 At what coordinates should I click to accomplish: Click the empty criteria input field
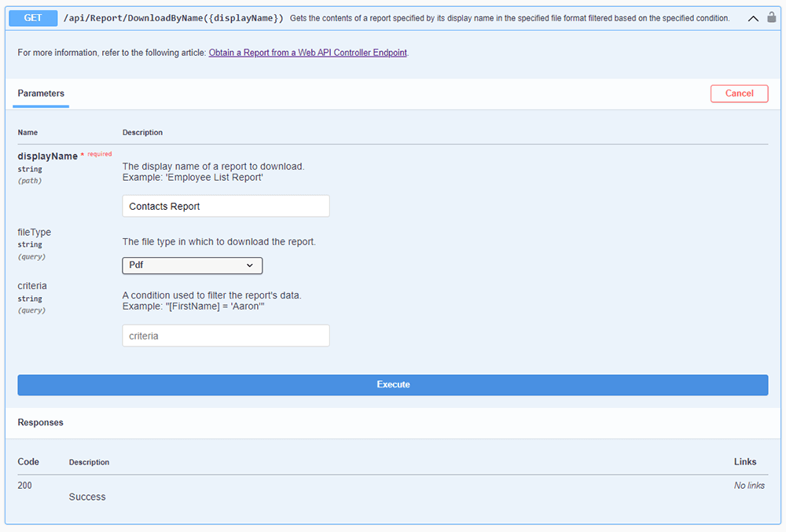click(226, 336)
